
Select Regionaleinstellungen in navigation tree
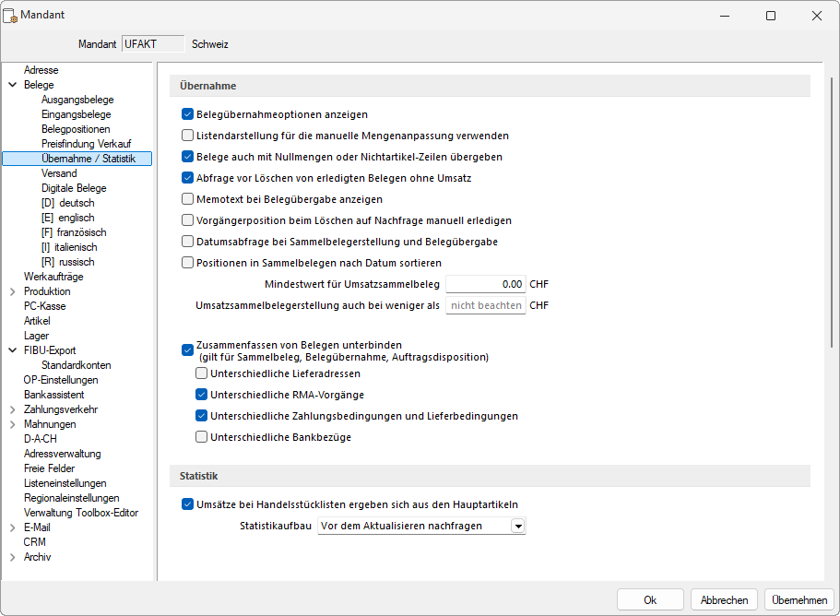point(71,498)
